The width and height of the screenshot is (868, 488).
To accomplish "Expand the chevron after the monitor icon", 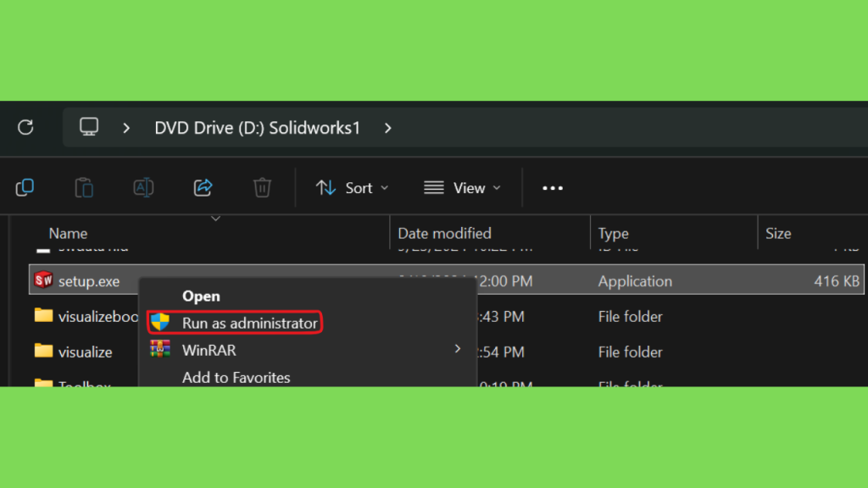I will 126,129.
